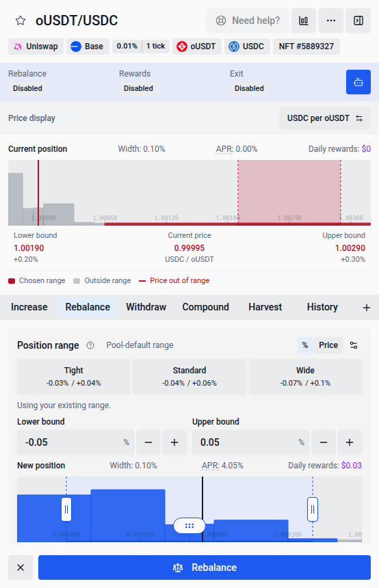This screenshot has height=588, width=379.
Task: Select Price range mode
Action: pos(328,345)
